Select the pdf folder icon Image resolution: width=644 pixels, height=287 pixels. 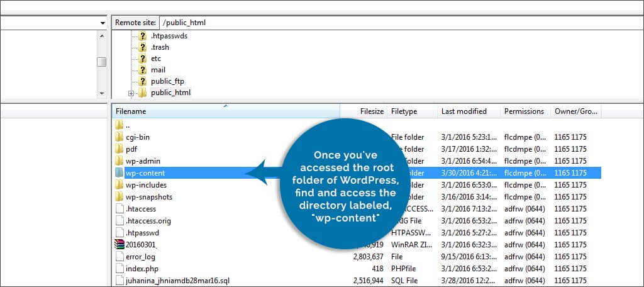(x=119, y=149)
